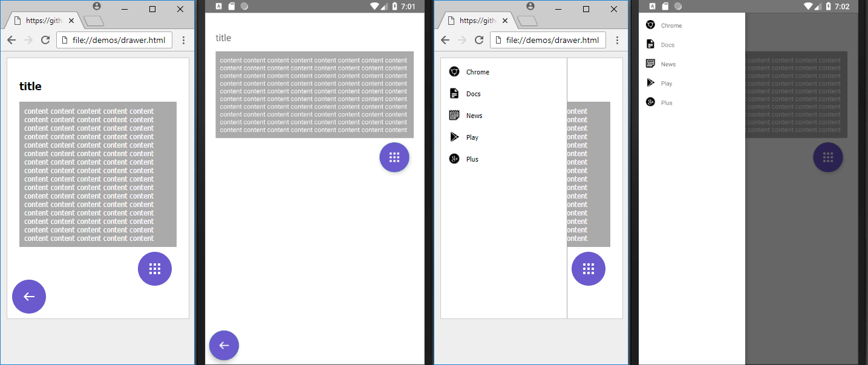The image size is (868, 365).
Task: Tap the dimmed apps-grid button on the 7:02 Android screen
Action: coord(828,157)
